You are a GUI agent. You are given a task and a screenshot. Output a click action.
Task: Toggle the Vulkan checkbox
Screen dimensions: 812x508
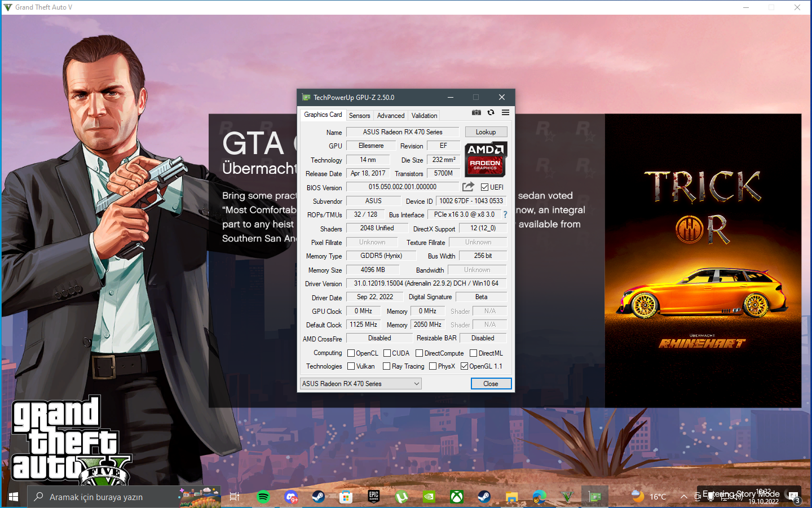click(351, 366)
